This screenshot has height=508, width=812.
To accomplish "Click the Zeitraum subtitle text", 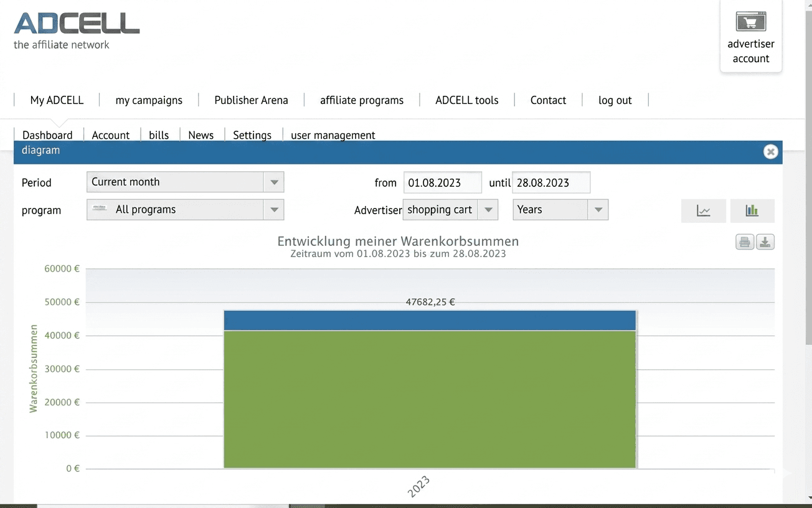I will tap(398, 254).
